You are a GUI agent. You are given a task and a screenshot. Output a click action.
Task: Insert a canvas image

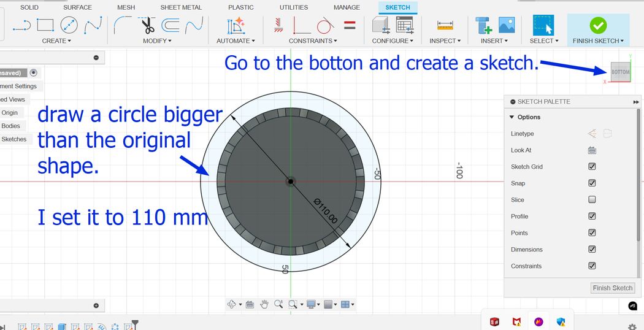point(507,25)
